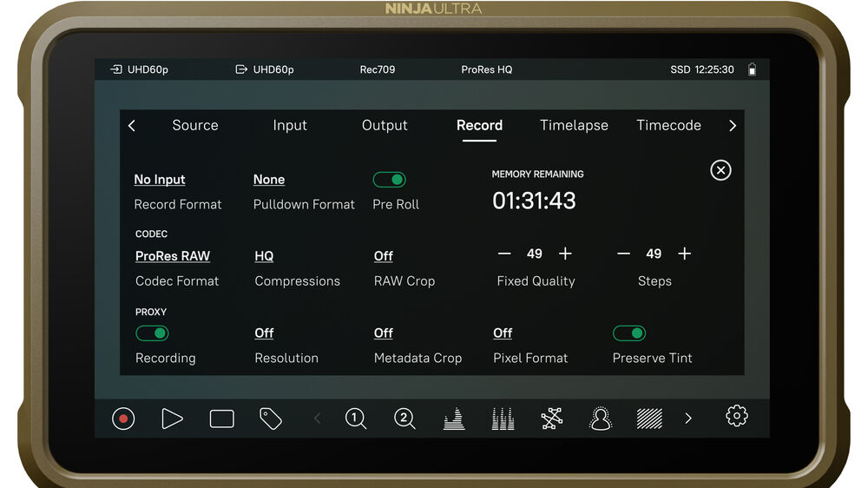Screen dimensions: 868x488
Task: Tap the UHD60p input status indicator
Action: [140, 69]
